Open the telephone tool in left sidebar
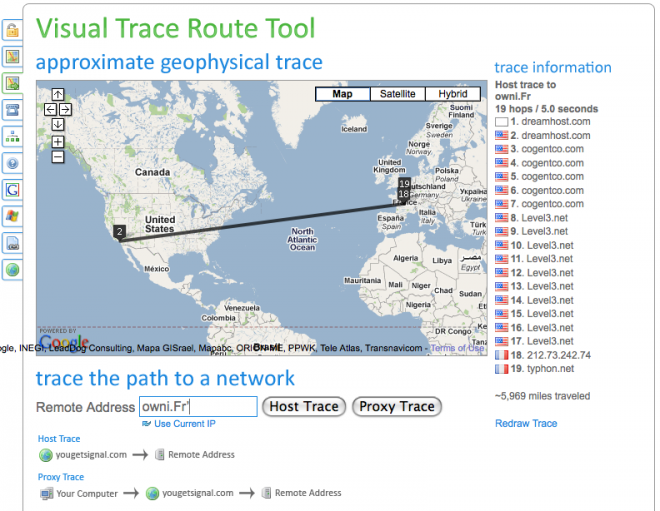This screenshot has width=660, height=511. point(12,109)
